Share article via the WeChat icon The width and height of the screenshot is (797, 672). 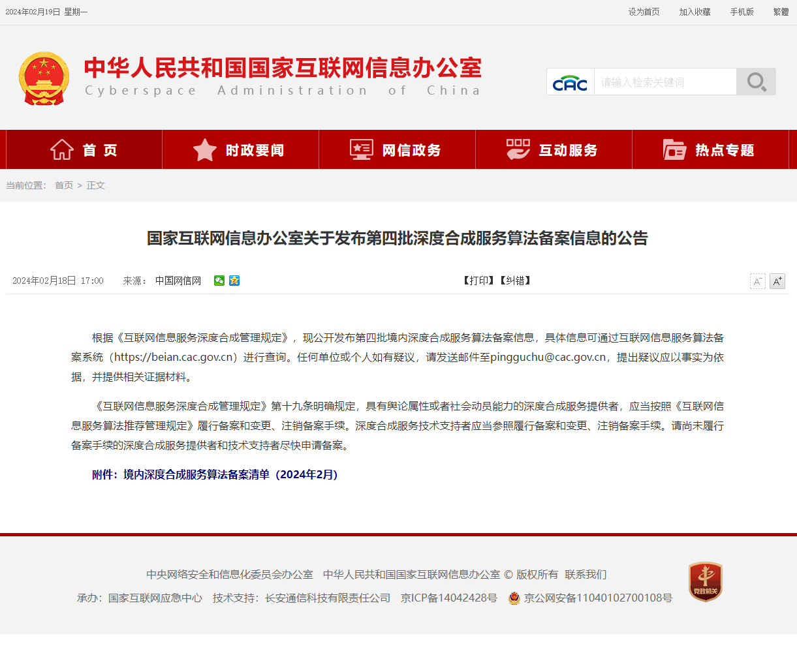click(219, 281)
